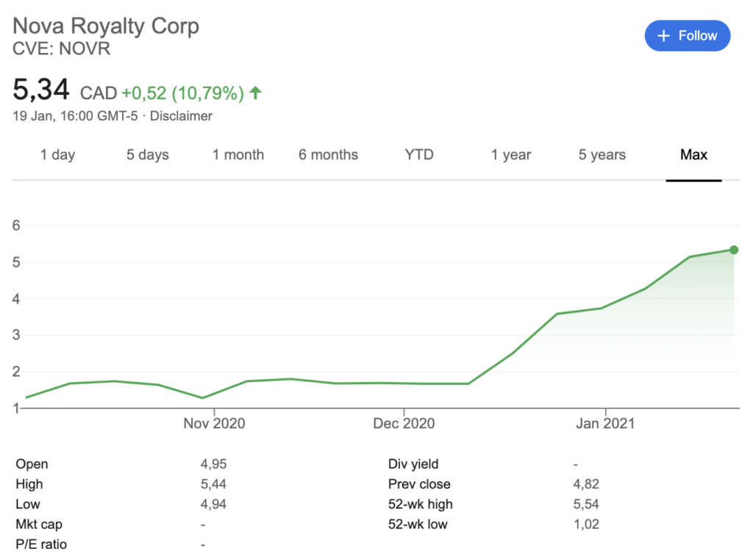753x560 pixels.
Task: Click the Follow button
Action: click(x=687, y=36)
